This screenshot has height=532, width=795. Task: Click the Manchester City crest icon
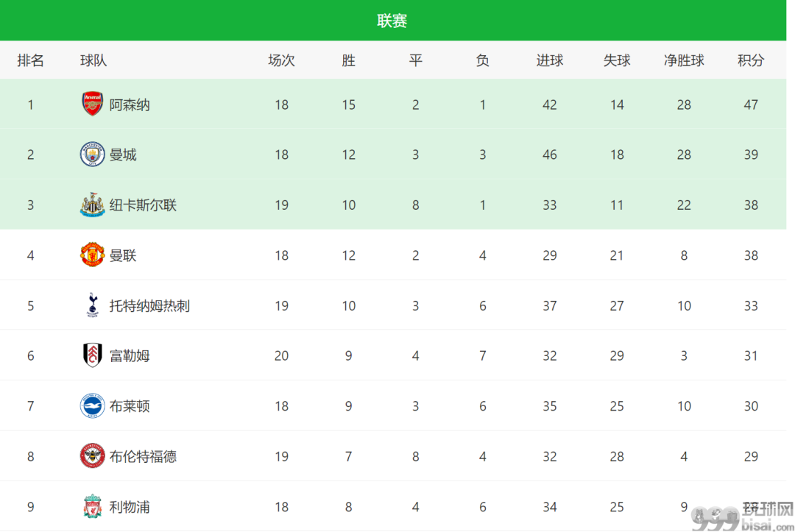92,155
